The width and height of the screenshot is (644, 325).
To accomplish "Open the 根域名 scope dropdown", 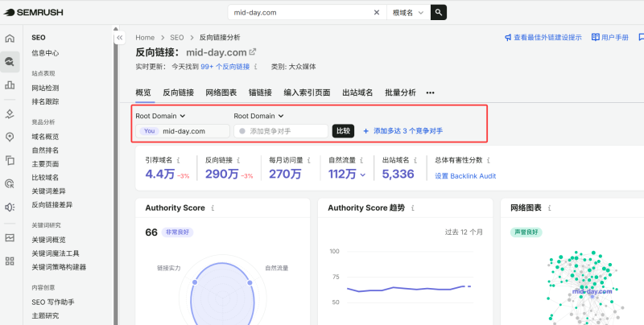I will click(408, 12).
